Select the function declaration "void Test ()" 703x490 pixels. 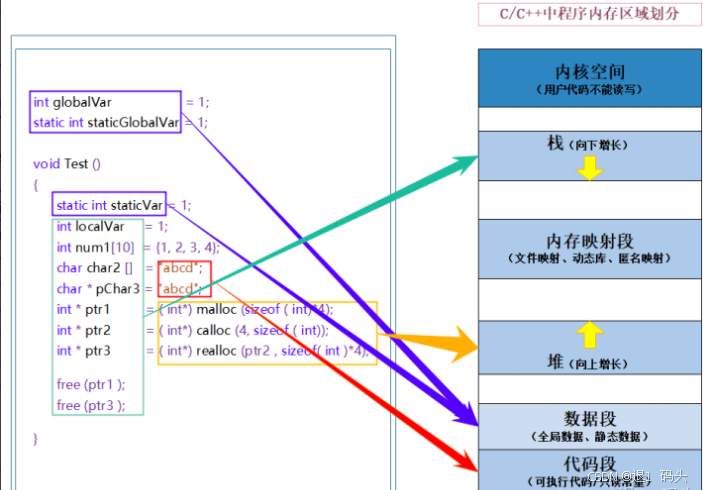pos(67,164)
